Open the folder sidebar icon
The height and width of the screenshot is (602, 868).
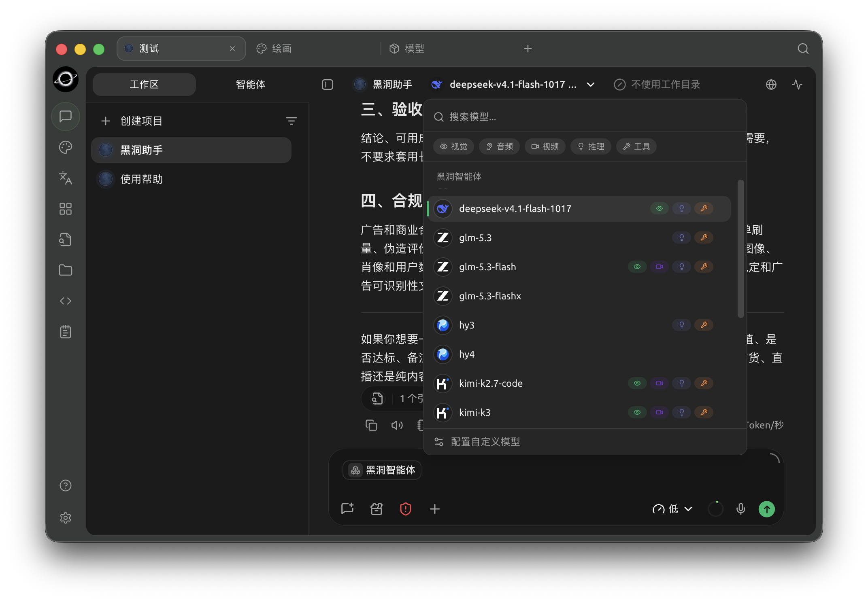[66, 270]
